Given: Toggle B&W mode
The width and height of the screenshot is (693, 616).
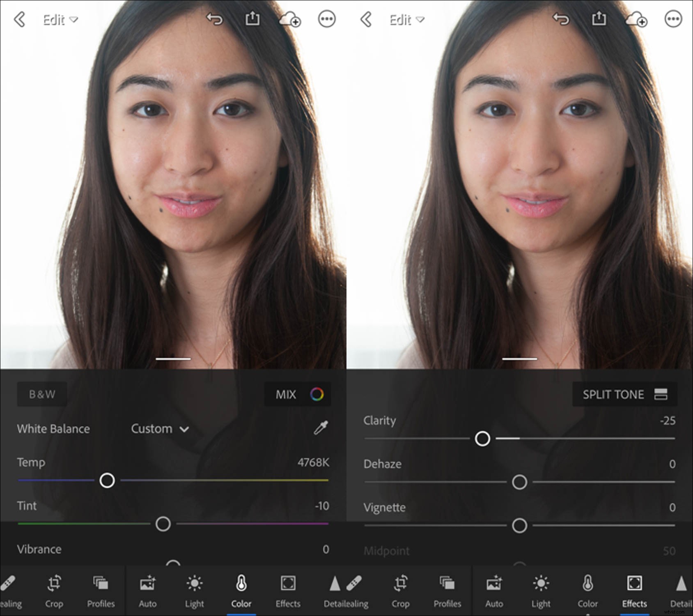Looking at the screenshot, I should point(41,394).
